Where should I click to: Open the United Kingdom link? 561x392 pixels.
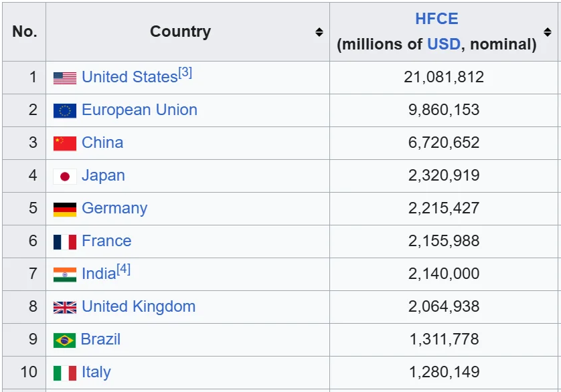(139, 307)
